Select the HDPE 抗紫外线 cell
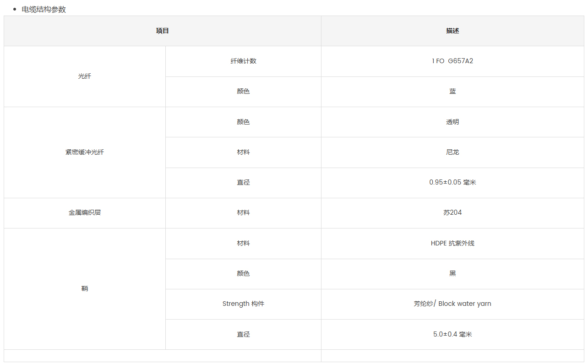The width and height of the screenshot is (588, 364). pyautogui.click(x=452, y=244)
